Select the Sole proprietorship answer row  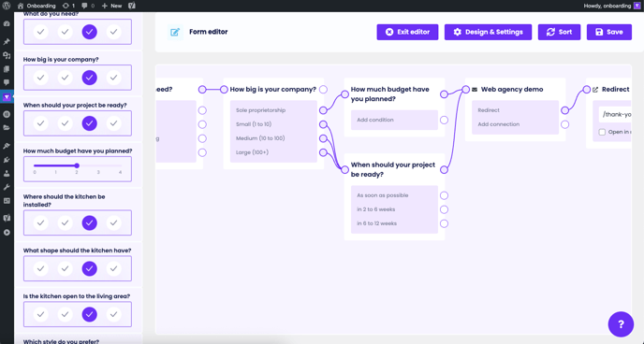tap(273, 110)
